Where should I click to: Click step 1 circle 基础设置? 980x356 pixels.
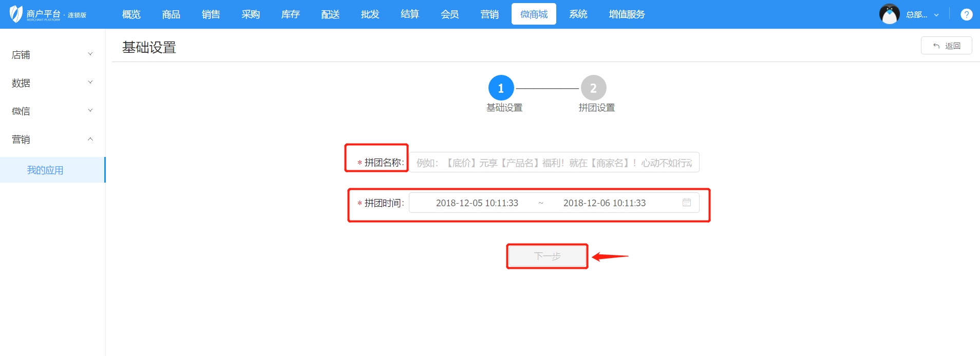pyautogui.click(x=501, y=88)
